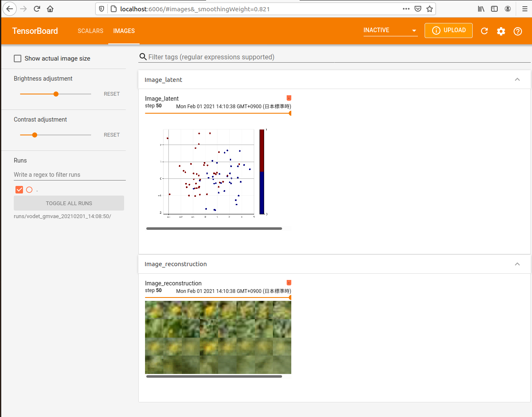Screen dimensions: 532x417
Task: Click TOGGLE ALL RUNS button
Action: [69, 203]
